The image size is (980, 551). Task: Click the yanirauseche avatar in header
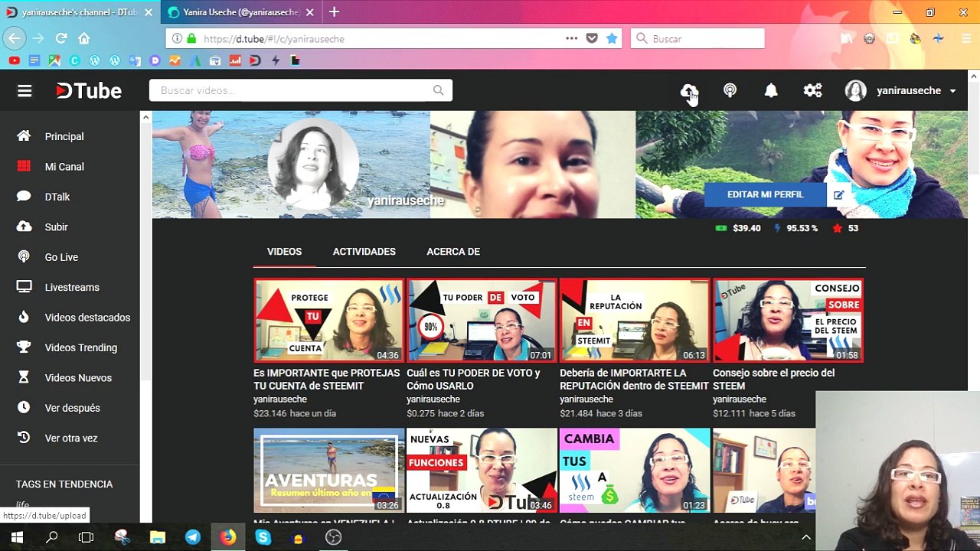tap(855, 91)
